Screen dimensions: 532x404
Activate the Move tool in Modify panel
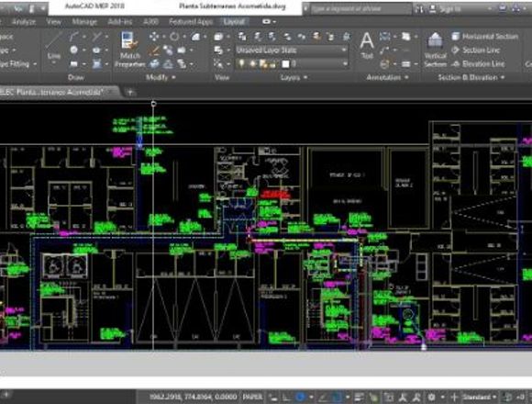pos(154,37)
